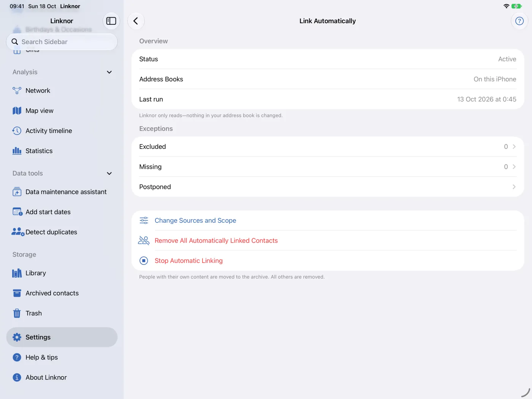The width and height of the screenshot is (532, 399).
Task: Click the Status row showing Active
Action: pyautogui.click(x=328, y=59)
